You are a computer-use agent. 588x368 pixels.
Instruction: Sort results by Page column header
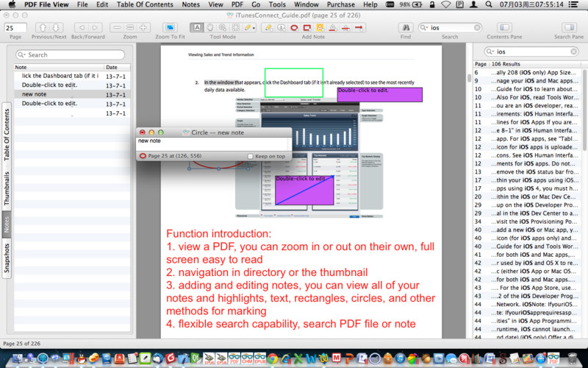[481, 64]
